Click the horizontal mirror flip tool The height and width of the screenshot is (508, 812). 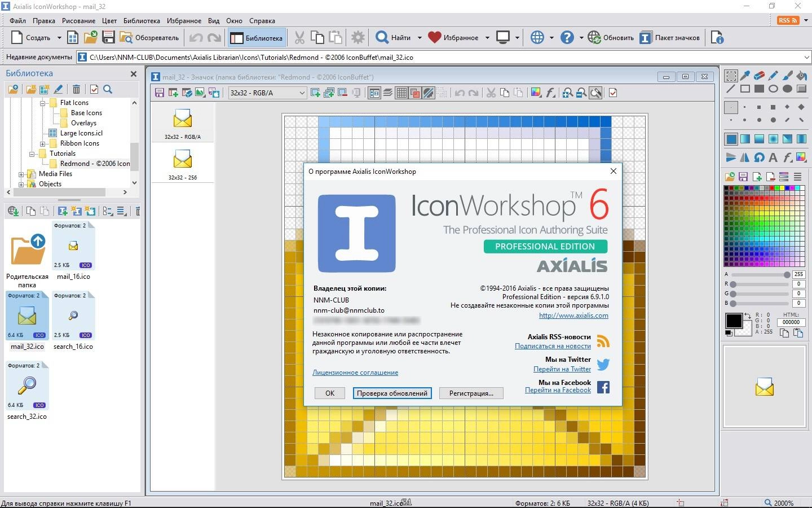[745, 157]
